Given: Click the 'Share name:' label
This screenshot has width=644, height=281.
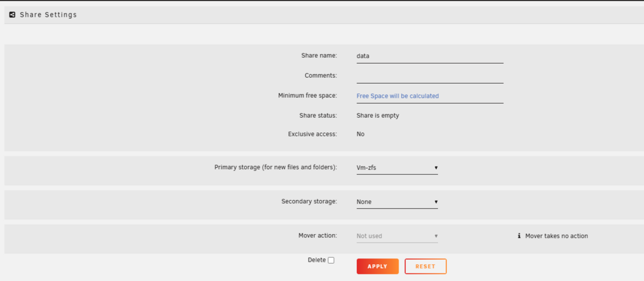Looking at the screenshot, I should pos(319,55).
